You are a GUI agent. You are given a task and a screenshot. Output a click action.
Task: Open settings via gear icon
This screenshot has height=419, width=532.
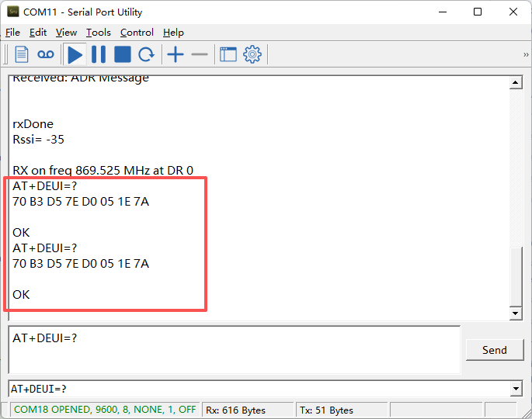coord(252,54)
